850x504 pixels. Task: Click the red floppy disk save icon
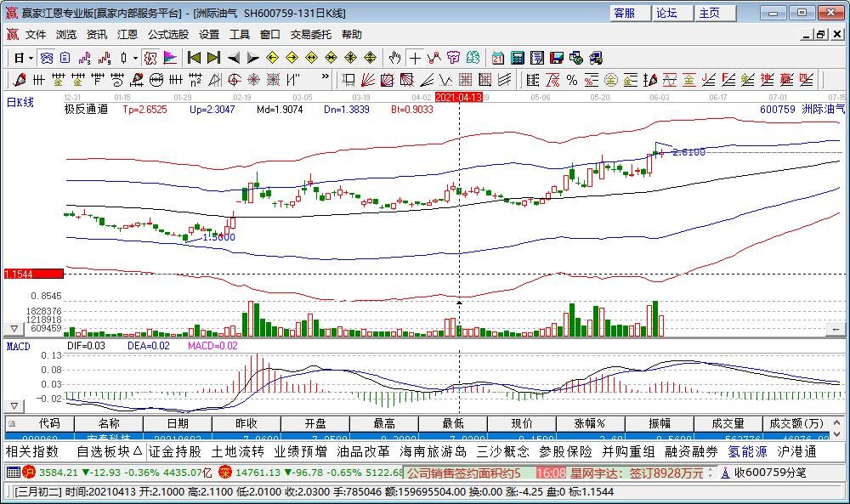pyautogui.click(x=556, y=58)
